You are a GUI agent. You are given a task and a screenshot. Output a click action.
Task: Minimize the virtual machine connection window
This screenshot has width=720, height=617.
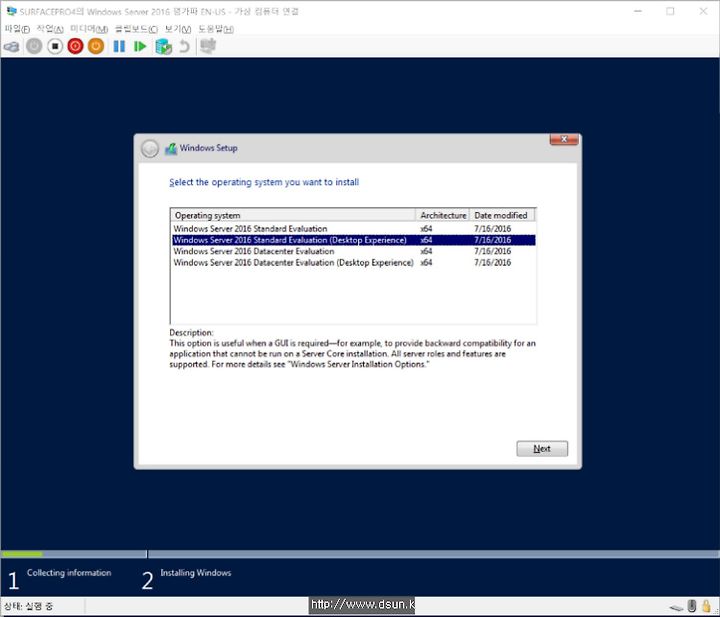pyautogui.click(x=638, y=11)
